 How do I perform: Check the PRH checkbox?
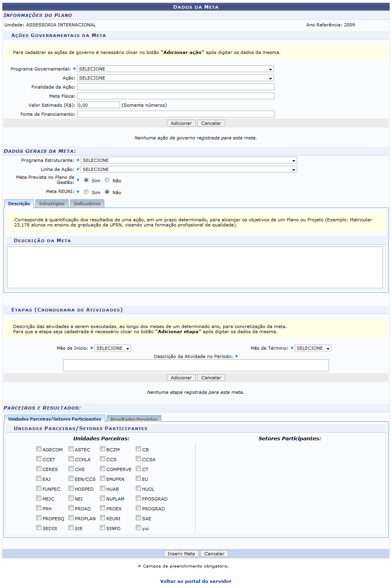(x=39, y=508)
